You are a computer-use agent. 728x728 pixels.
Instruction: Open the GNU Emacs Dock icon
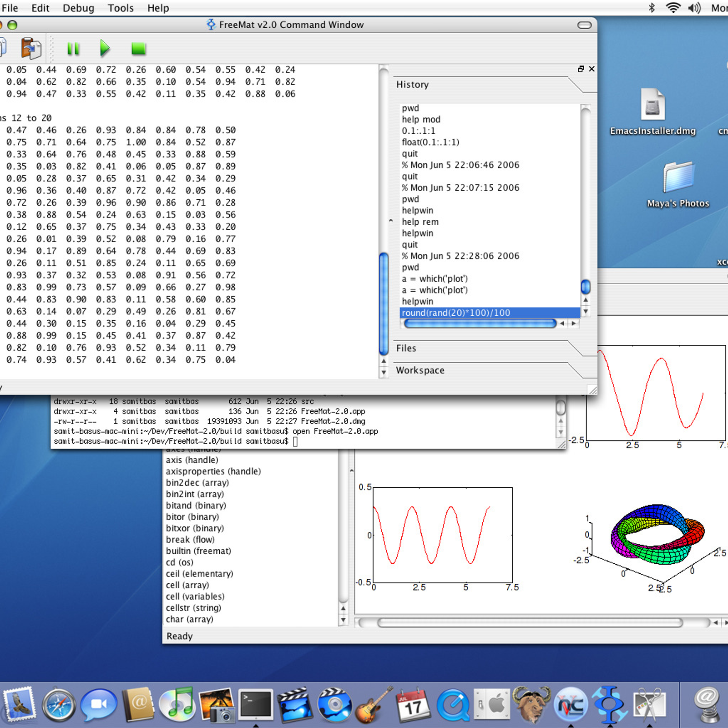pyautogui.click(x=531, y=705)
